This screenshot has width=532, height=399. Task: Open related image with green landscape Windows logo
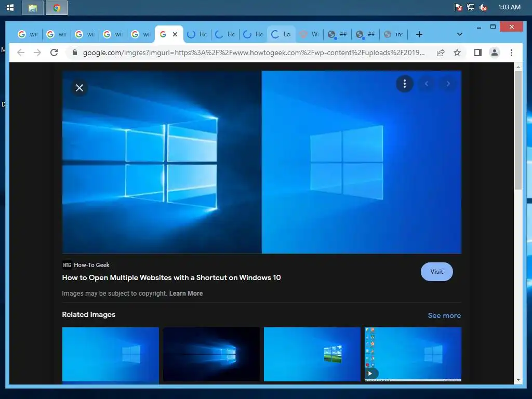point(312,354)
